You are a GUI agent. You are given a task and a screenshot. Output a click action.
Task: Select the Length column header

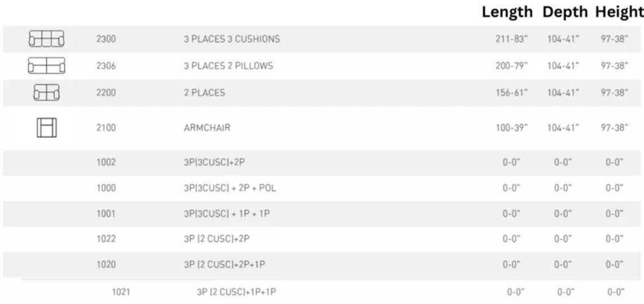507,12
